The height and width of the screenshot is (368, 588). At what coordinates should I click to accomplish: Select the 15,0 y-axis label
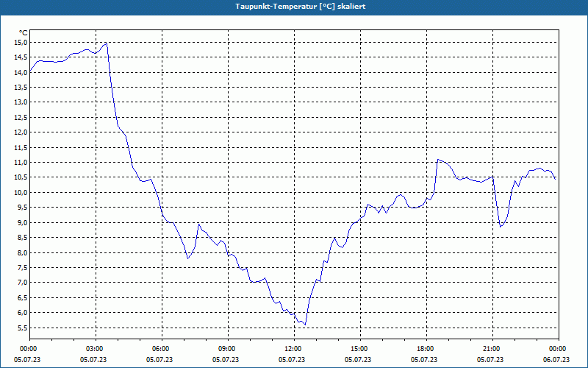point(21,43)
